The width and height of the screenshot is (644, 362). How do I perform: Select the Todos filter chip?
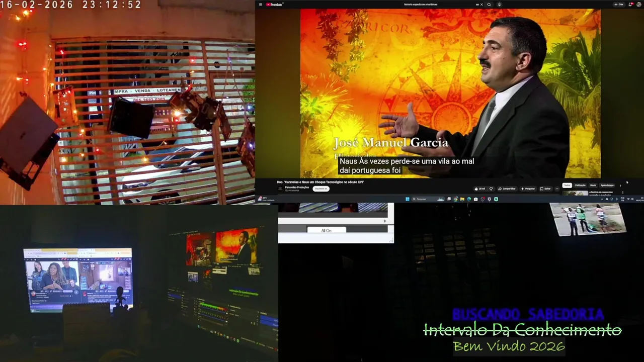(x=567, y=185)
